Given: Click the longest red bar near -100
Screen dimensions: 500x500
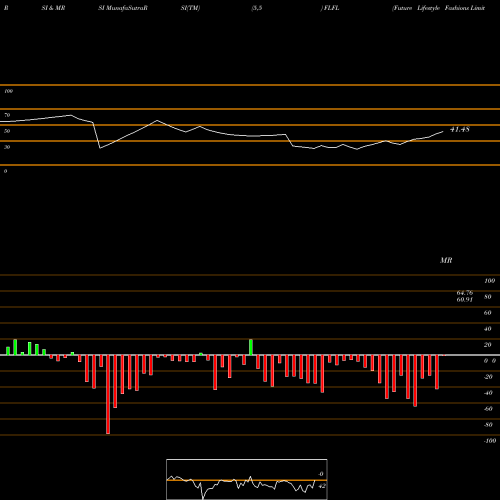Looking at the screenshot, I should coord(108,394).
